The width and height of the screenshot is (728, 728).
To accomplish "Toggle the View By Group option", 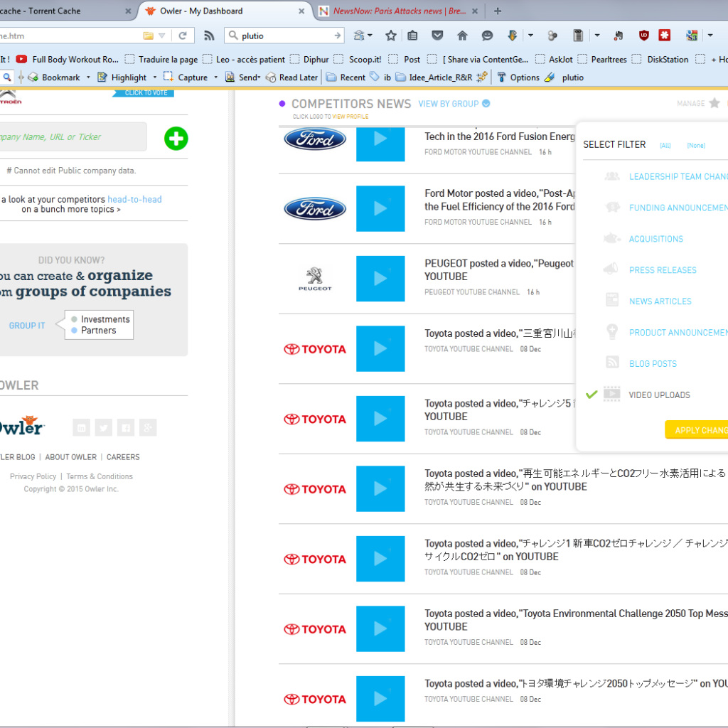I will click(x=454, y=104).
